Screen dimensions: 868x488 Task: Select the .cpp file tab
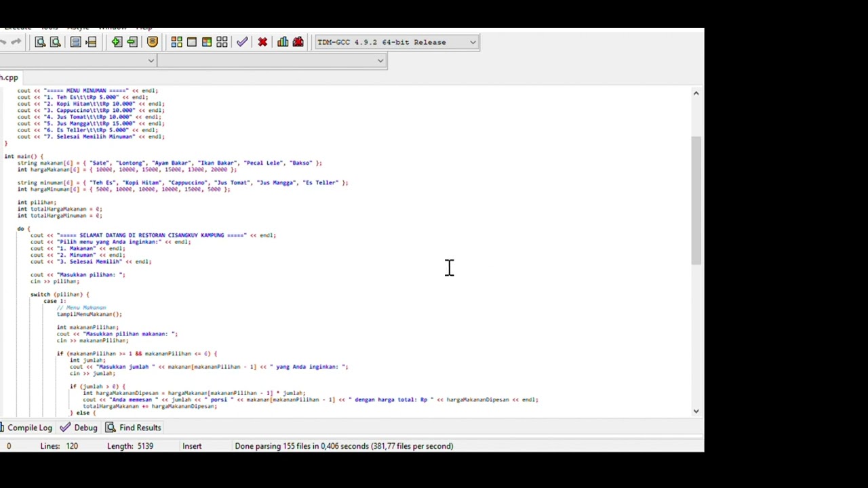[9, 77]
